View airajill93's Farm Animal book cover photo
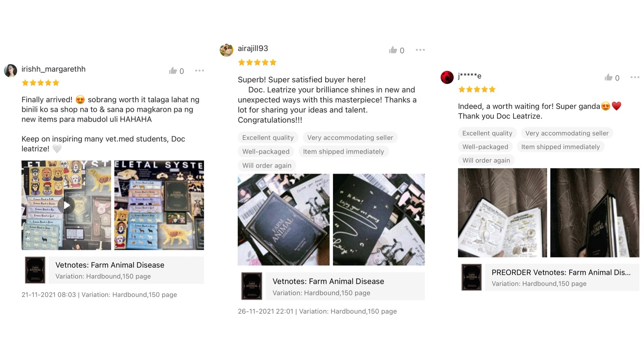 pos(284,220)
